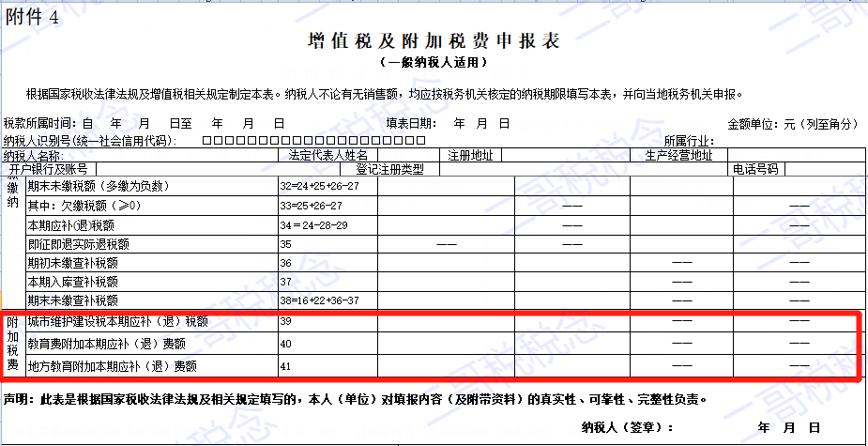Select the '本期入库查补税额' cell

(x=152, y=282)
